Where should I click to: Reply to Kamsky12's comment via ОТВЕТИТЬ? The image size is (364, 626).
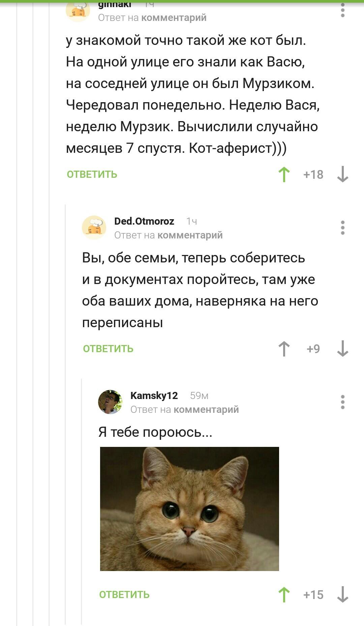[x=124, y=595]
